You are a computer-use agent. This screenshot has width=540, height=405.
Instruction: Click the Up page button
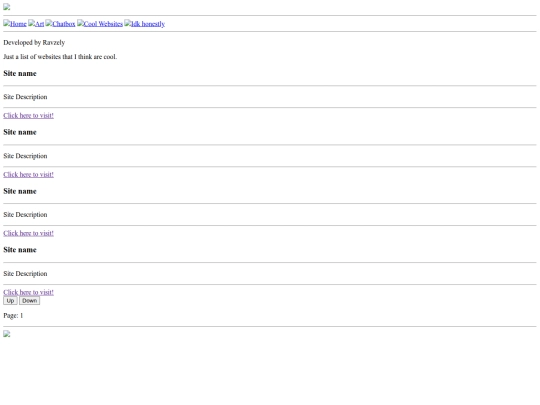pos(10,301)
